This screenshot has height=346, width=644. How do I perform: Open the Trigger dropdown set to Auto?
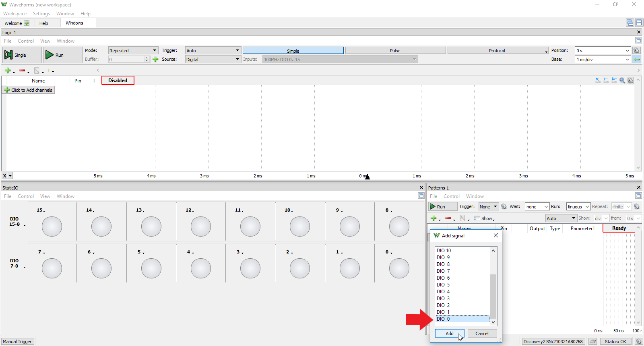213,51
